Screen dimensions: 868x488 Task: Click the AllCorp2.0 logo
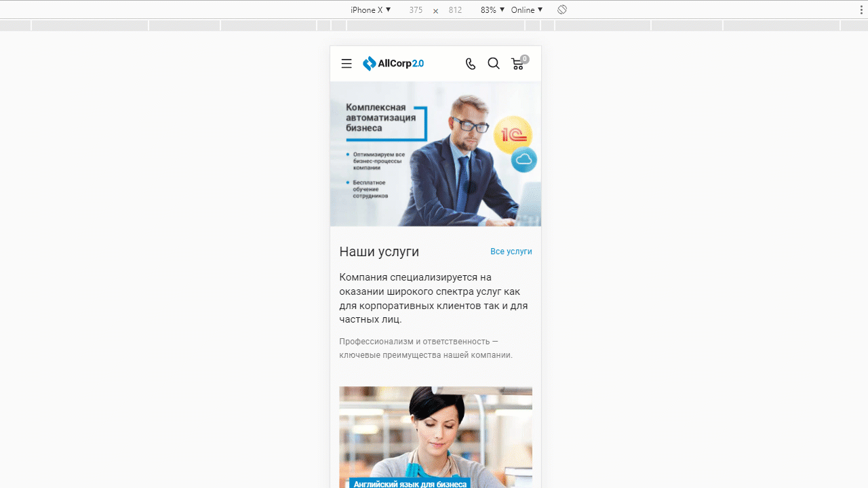393,64
